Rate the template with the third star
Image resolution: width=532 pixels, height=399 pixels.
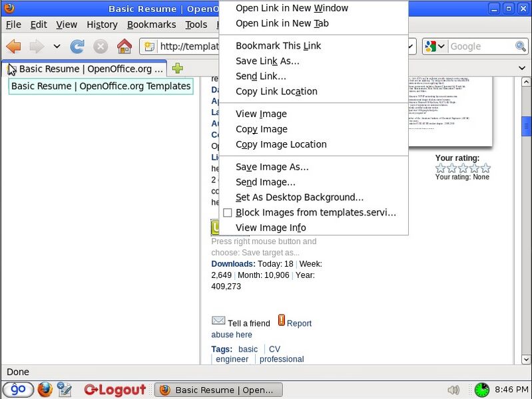[463, 168]
